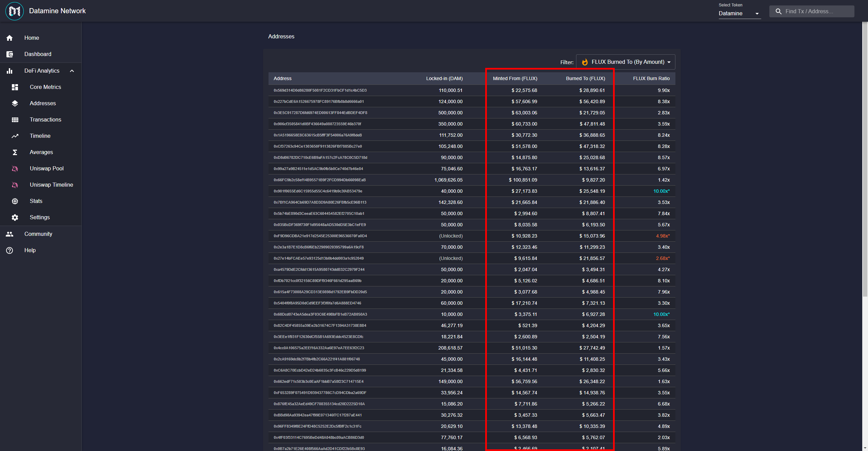Click the Timeline trend arrow icon
868x451 pixels.
click(x=15, y=136)
